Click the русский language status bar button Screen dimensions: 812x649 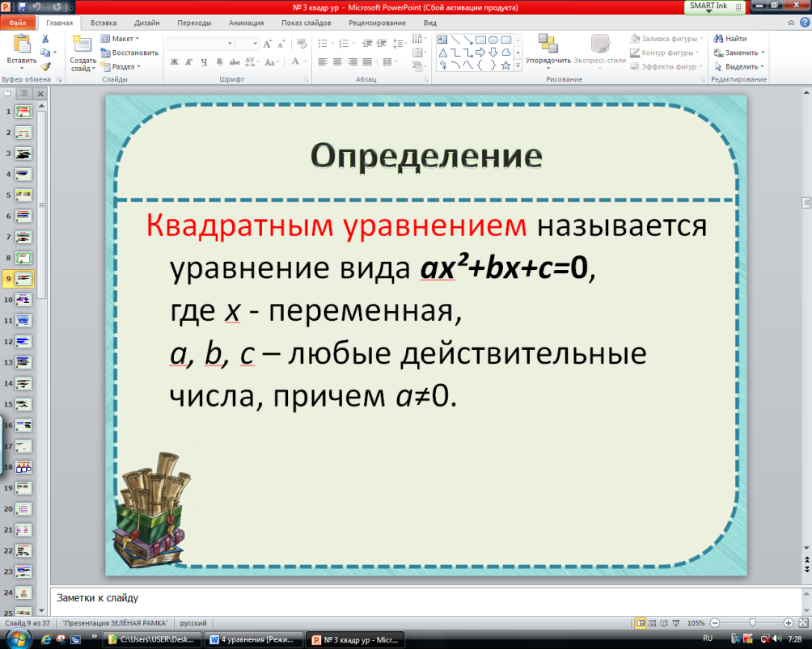click(193, 623)
